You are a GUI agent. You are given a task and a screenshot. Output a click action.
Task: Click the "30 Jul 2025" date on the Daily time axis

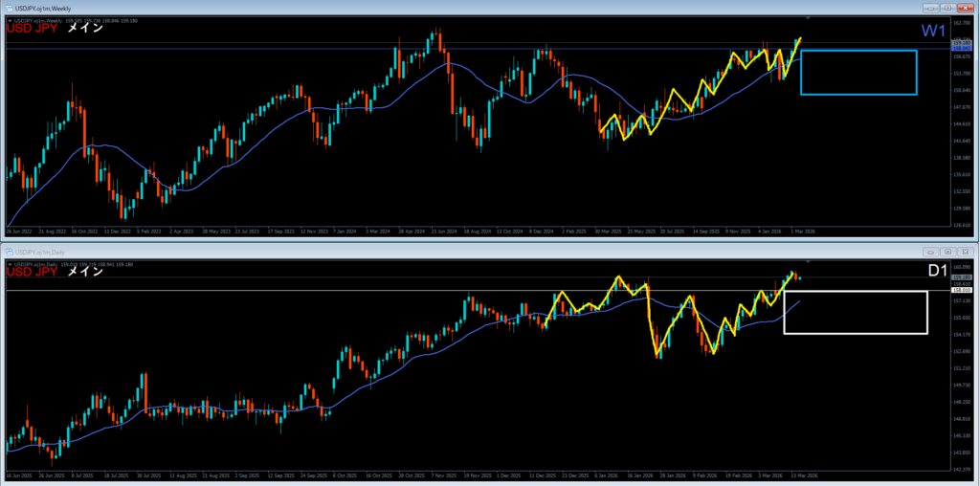coord(148,475)
